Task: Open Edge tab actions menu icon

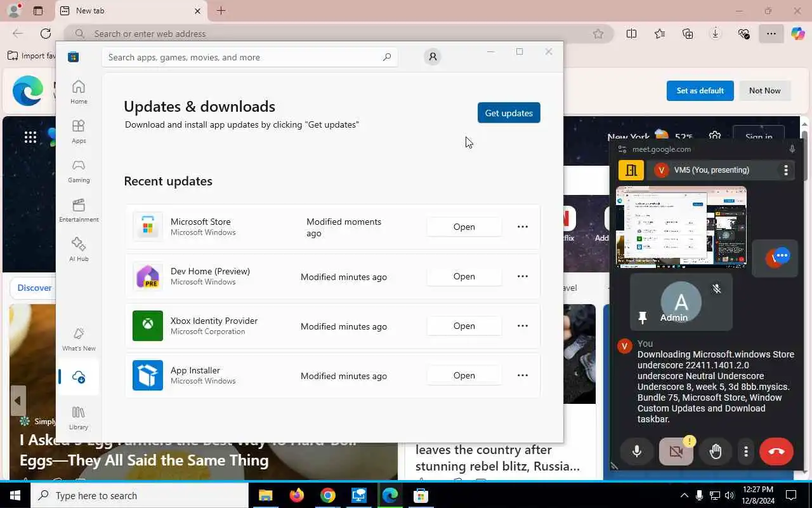Action: tap(38, 11)
